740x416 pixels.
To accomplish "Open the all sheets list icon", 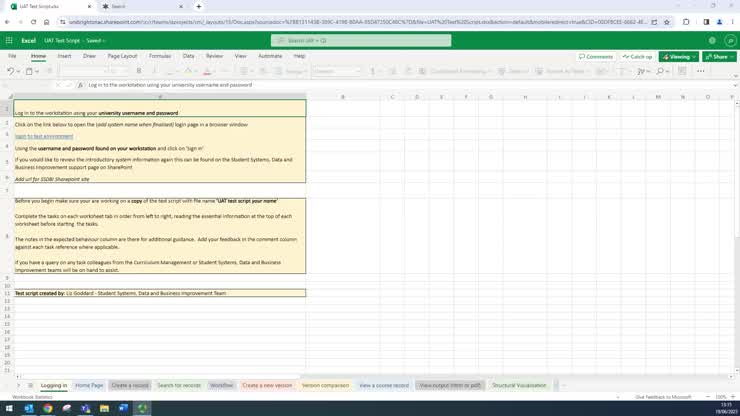I will tap(30, 385).
